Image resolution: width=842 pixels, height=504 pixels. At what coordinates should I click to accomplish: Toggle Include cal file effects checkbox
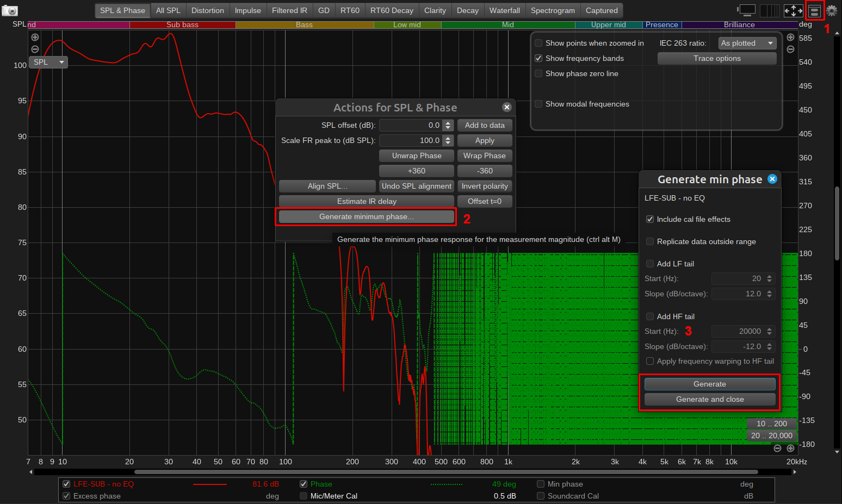[x=649, y=219]
